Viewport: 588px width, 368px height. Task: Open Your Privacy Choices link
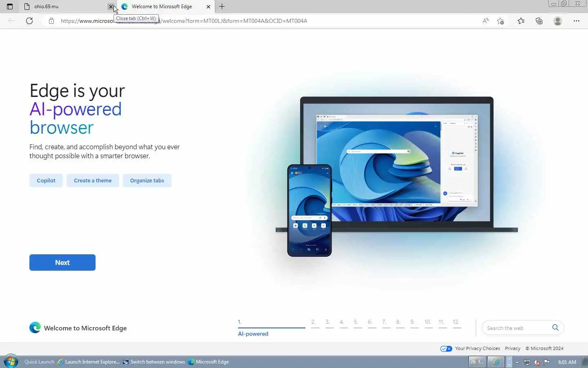[477, 348]
